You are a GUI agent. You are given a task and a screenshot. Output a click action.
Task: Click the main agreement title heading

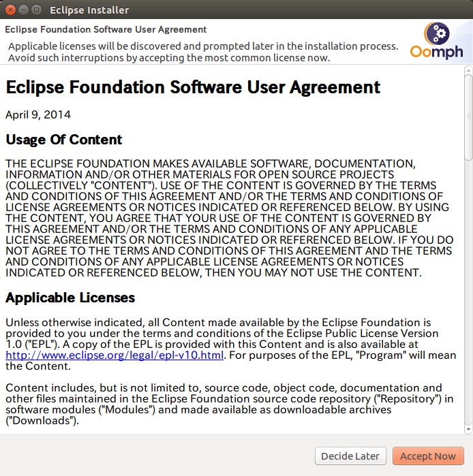tap(193, 87)
